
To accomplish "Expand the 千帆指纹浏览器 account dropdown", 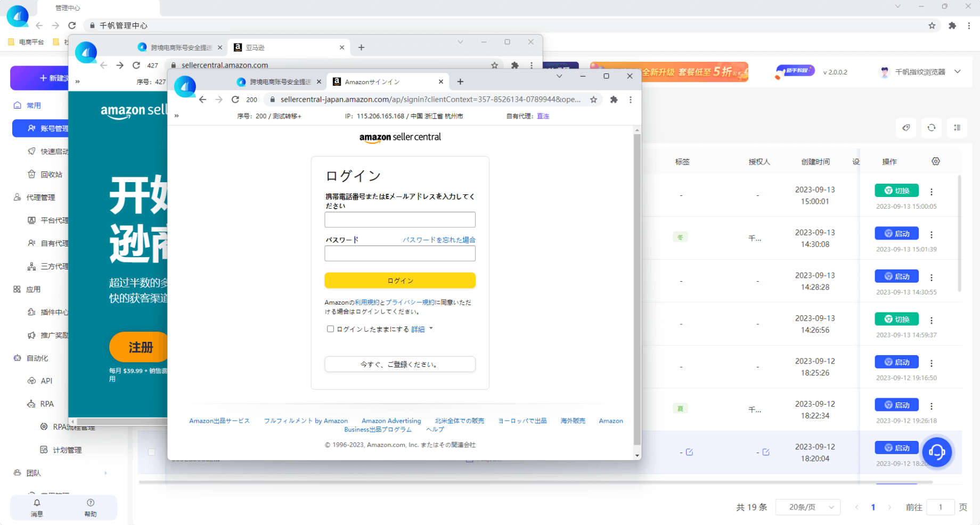I will pyautogui.click(x=958, y=72).
